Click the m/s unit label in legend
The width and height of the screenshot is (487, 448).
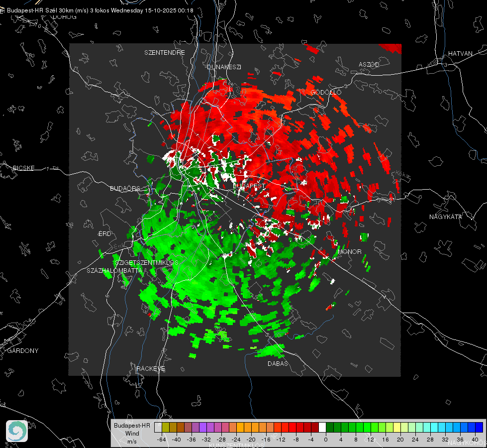point(132,442)
